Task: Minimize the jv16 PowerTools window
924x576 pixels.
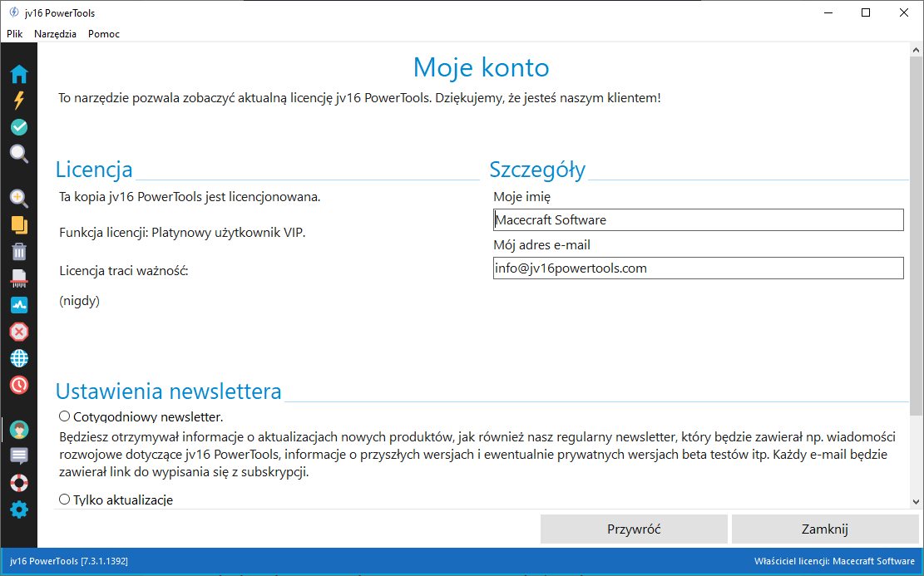Action: tap(828, 12)
